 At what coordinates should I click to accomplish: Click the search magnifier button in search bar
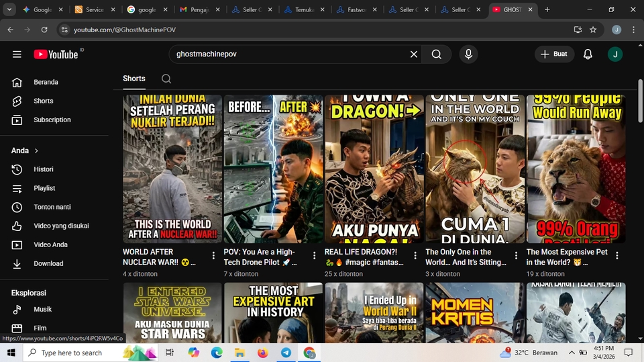point(437,54)
